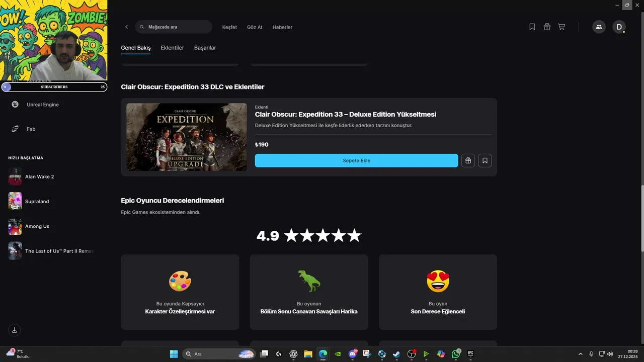Open Epic Games Launcher taskbar icon
Image resolution: width=644 pixels, height=362 pixels.
click(x=470, y=354)
